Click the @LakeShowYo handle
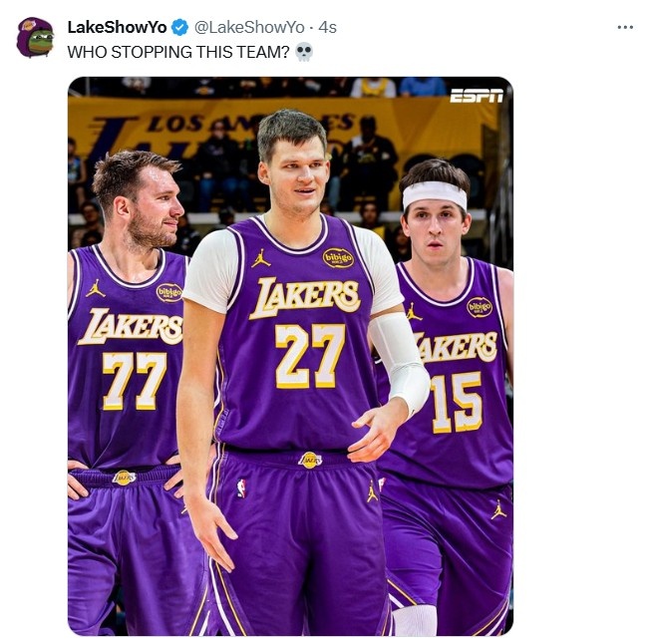This screenshot has width=648, height=644. [249, 27]
